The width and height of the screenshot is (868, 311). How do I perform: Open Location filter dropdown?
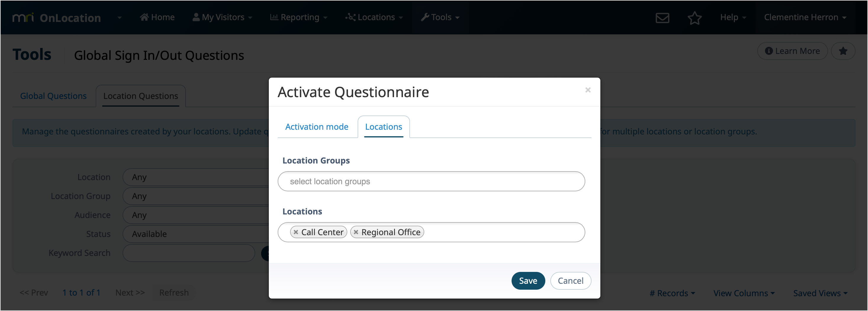(196, 177)
